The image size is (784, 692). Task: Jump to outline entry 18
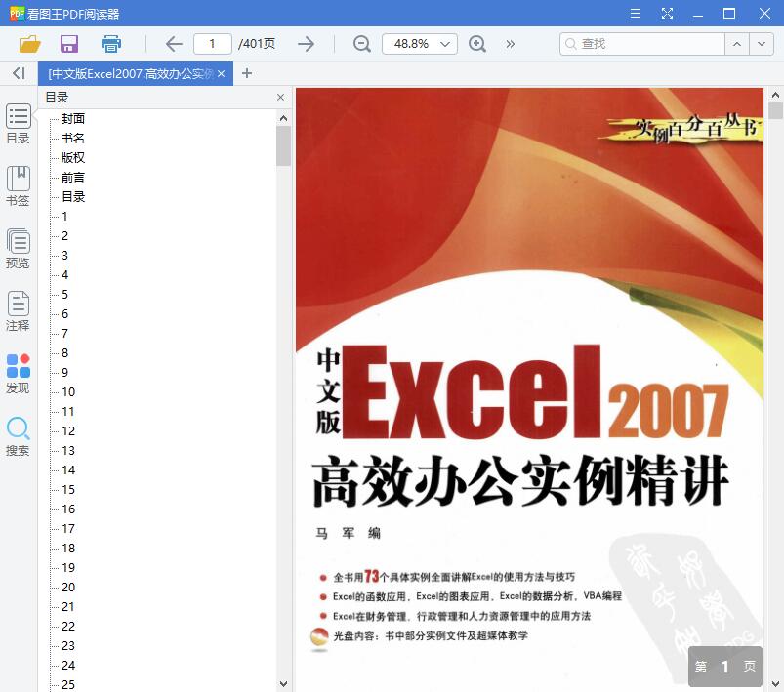(x=68, y=548)
